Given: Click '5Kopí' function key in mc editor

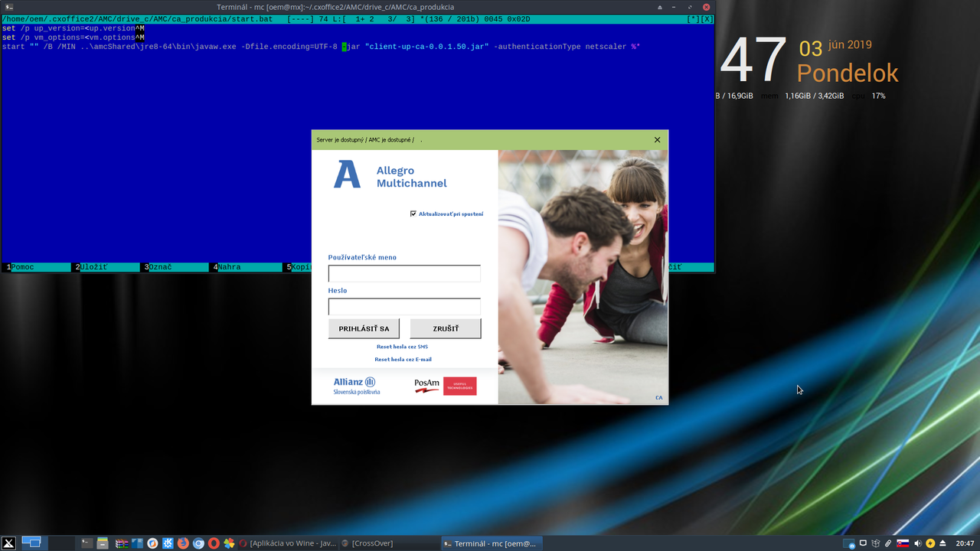Looking at the screenshot, I should click(298, 267).
